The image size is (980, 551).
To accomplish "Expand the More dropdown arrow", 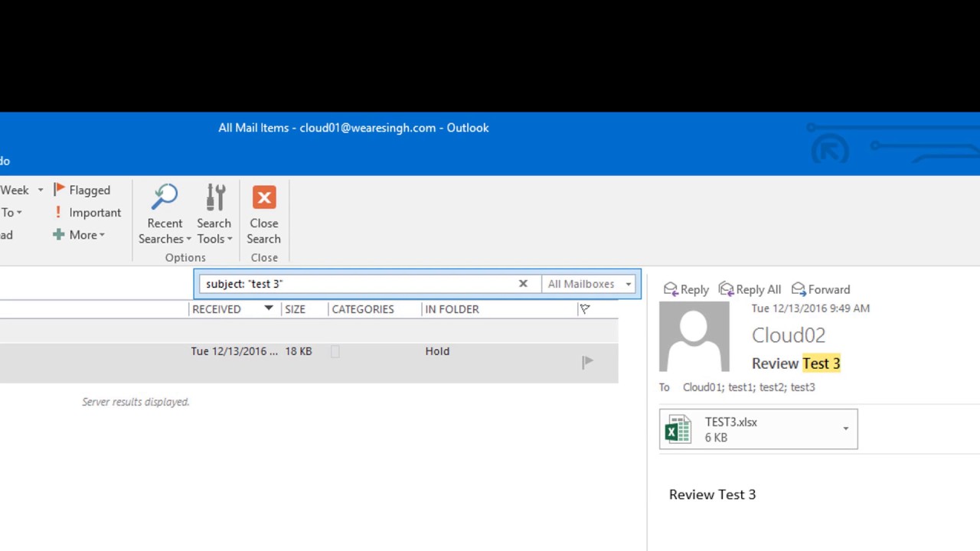I will pyautogui.click(x=102, y=236).
